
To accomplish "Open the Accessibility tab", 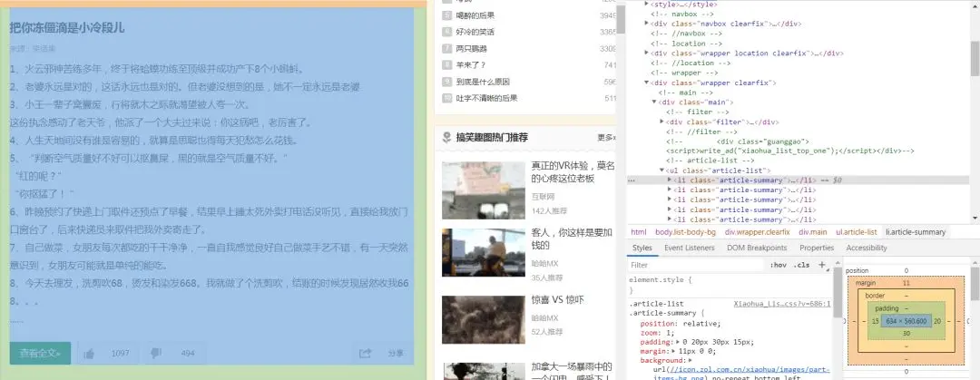I will coord(867,248).
